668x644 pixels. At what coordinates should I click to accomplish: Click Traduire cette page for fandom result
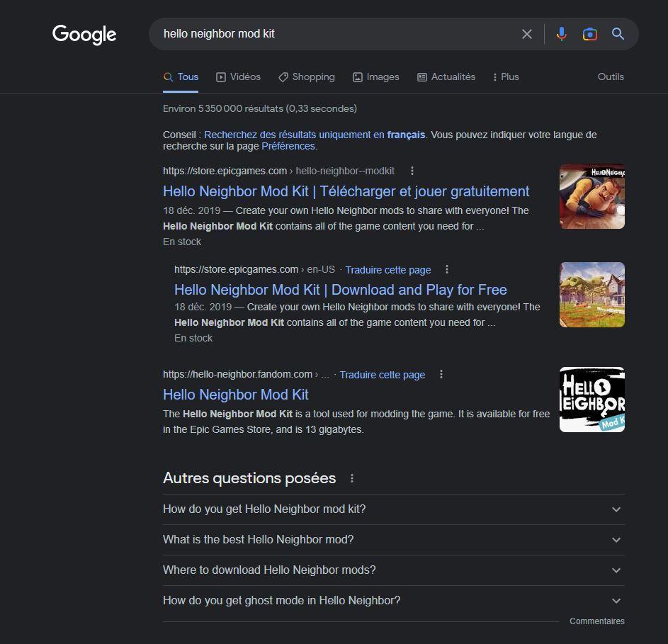(x=382, y=375)
